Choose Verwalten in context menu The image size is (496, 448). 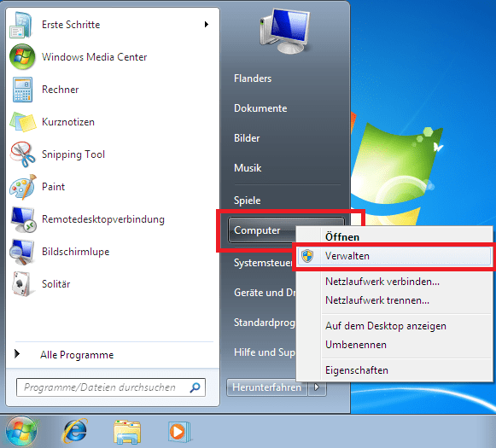(394, 256)
